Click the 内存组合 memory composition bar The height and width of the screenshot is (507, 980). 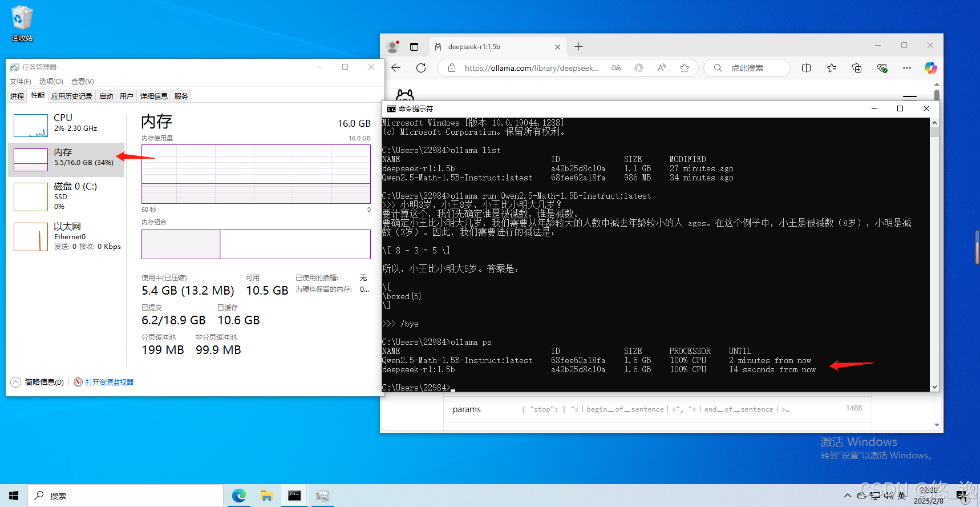point(256,244)
